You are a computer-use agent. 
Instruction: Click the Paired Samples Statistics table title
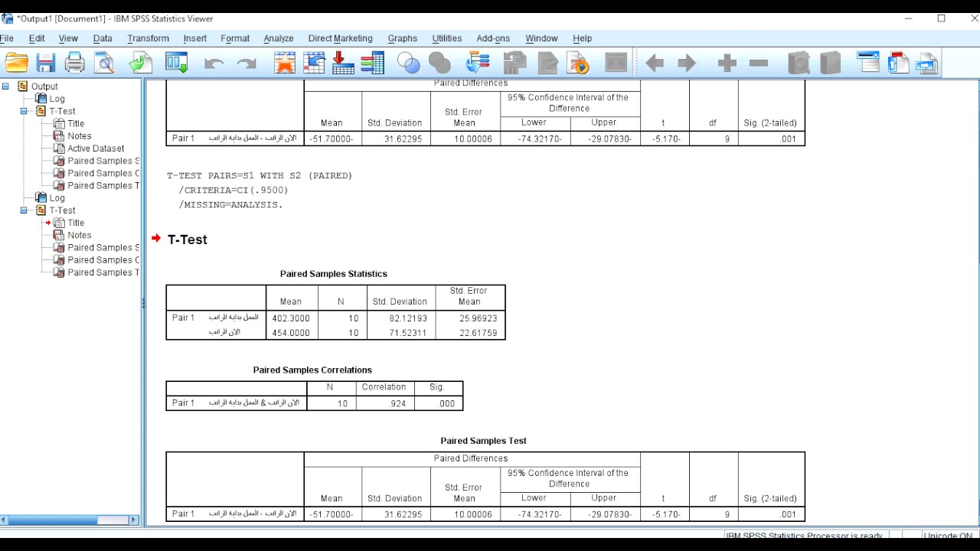[334, 274]
